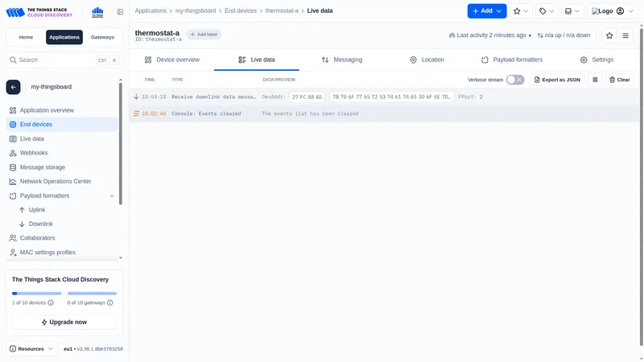
Task: Go back using the arrow beside my-thingsboard
Action: pos(13,87)
